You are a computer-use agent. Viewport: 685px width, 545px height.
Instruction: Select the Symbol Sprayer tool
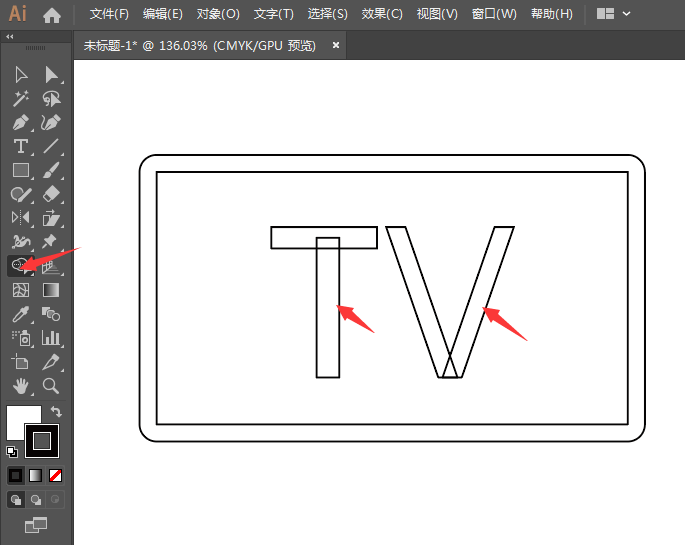21,338
